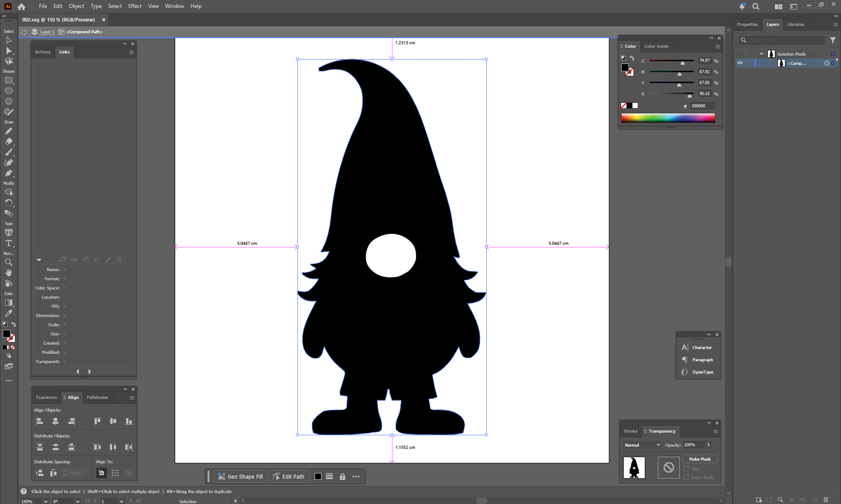Toggle visibility eye of Compound Path layer

click(x=740, y=63)
